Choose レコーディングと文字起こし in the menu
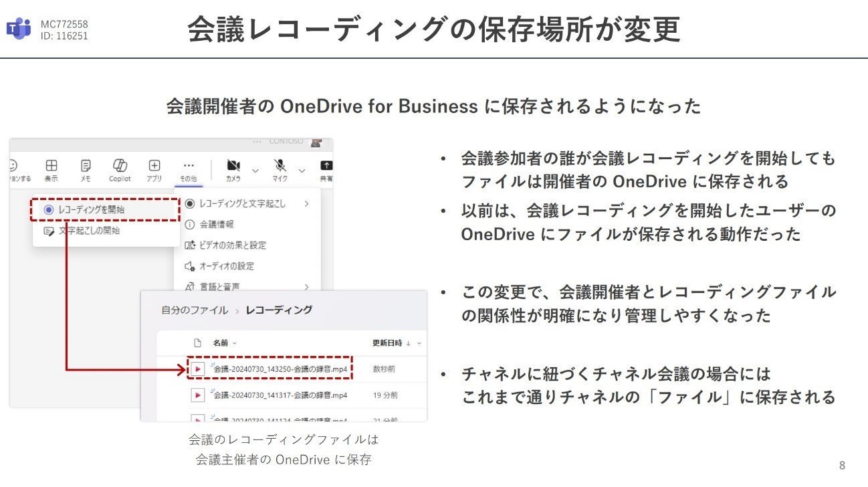This screenshot has width=868, height=487. tap(247, 203)
